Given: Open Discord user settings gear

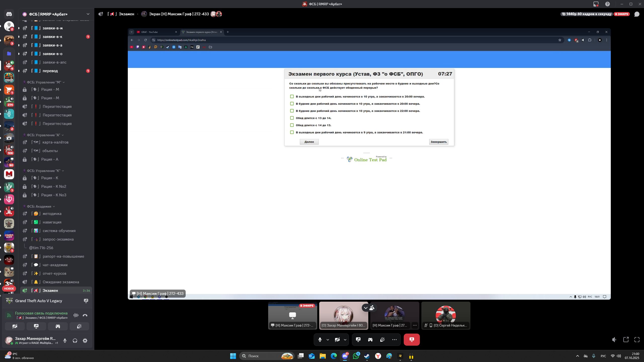Looking at the screenshot, I should click(85, 341).
